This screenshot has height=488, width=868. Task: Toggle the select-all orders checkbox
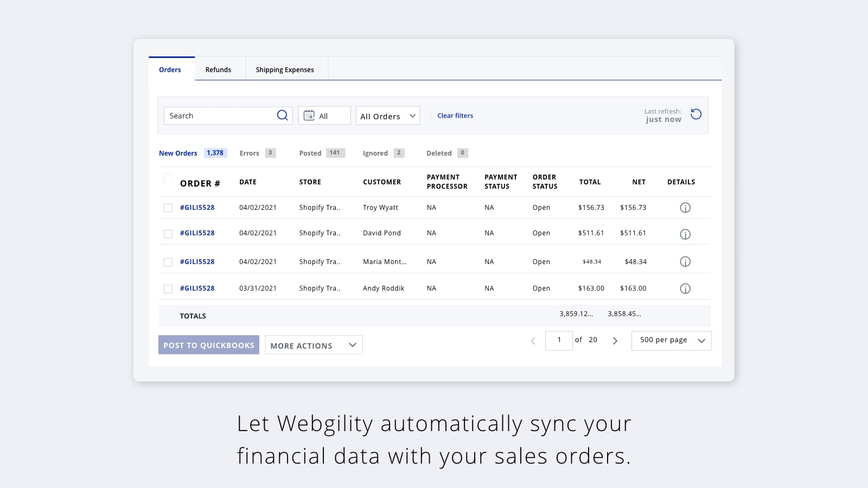pyautogui.click(x=168, y=178)
